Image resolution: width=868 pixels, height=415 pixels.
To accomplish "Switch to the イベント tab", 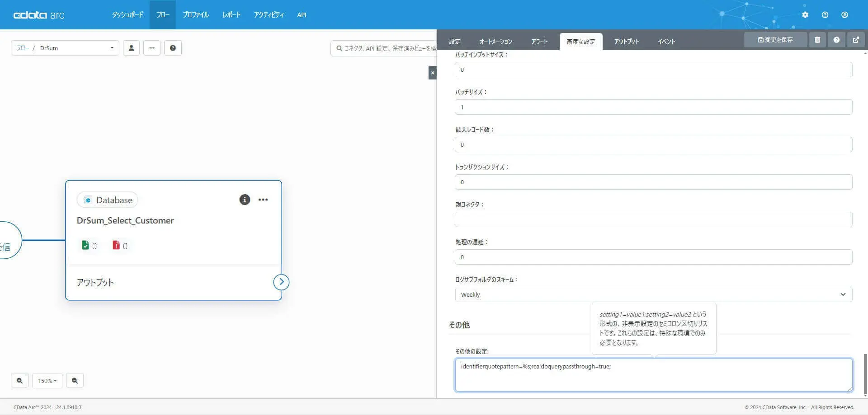I will [x=666, y=42].
